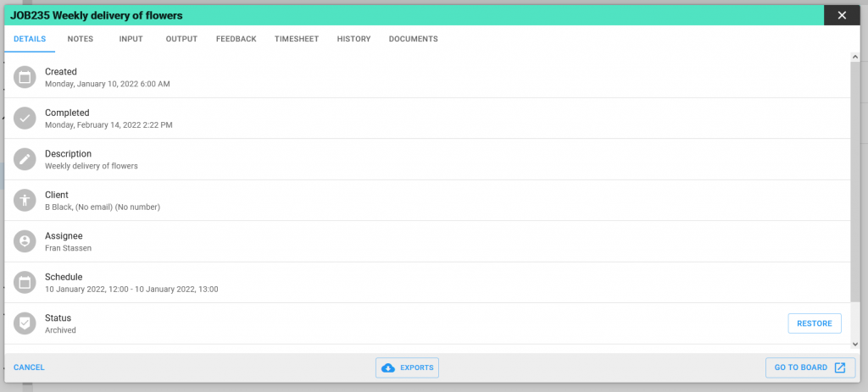
Task: Click the 'Created' label
Action: (61, 71)
